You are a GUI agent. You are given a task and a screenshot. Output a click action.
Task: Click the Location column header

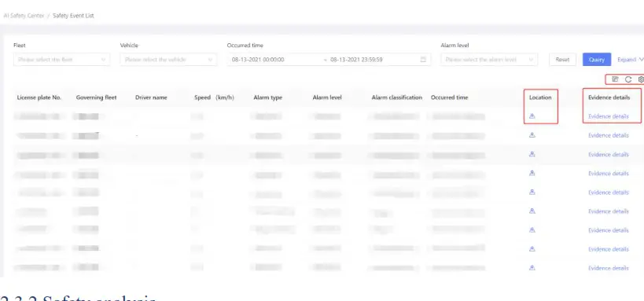[540, 97]
